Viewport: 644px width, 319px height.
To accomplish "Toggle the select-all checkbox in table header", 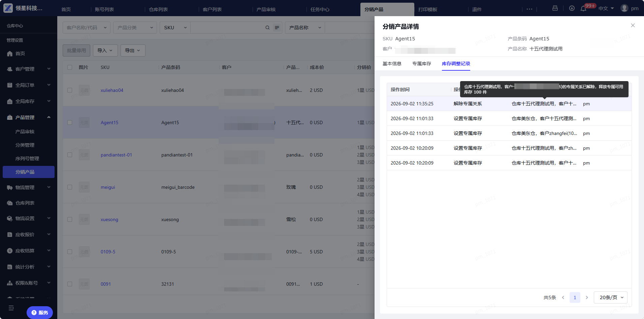I will (x=70, y=67).
